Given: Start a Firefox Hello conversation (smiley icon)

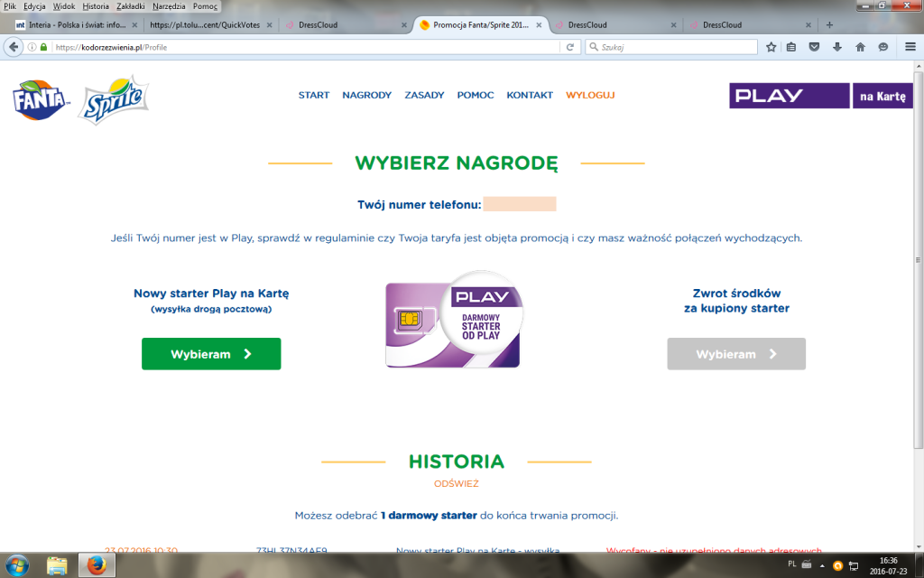Looking at the screenshot, I should point(882,47).
